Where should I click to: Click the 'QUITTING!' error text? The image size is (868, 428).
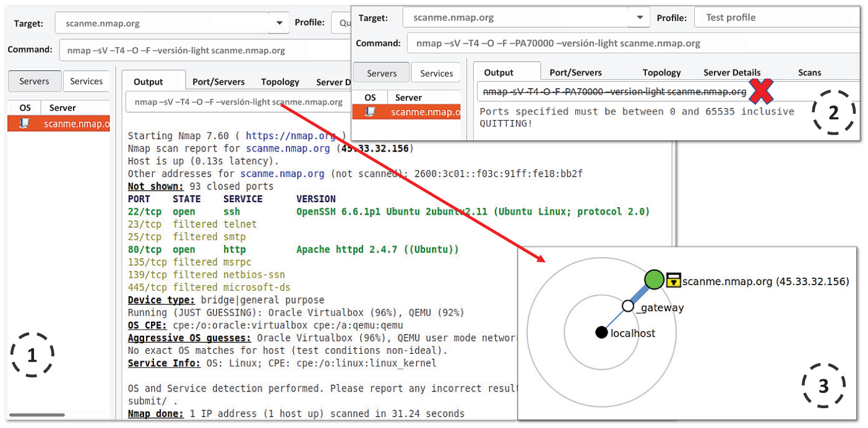[x=505, y=123]
